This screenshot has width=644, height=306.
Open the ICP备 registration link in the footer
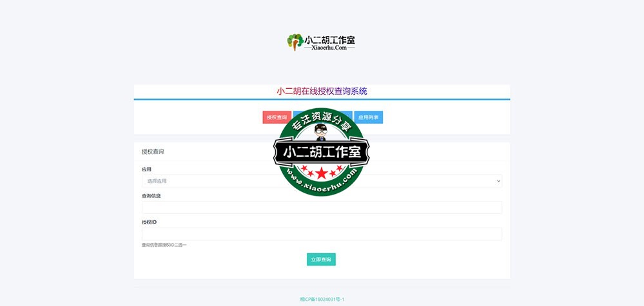(x=322, y=299)
